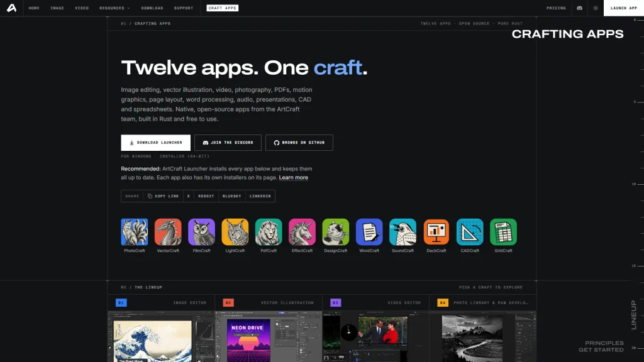Click the vertical Lineup section label
644x362 pixels.
point(634,315)
